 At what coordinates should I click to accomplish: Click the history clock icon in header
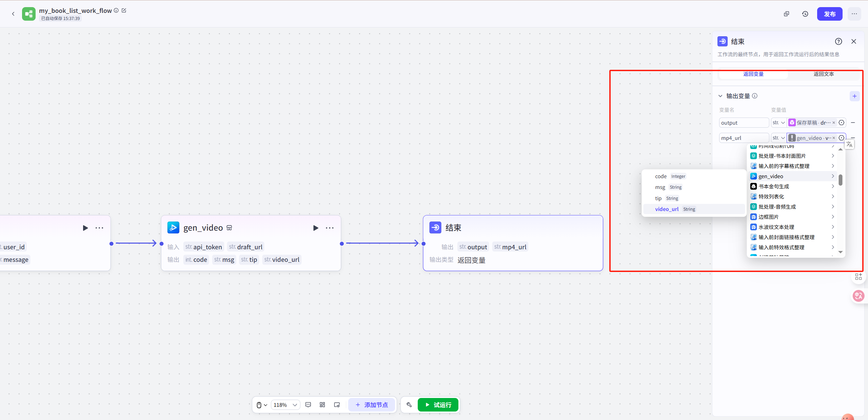(805, 14)
